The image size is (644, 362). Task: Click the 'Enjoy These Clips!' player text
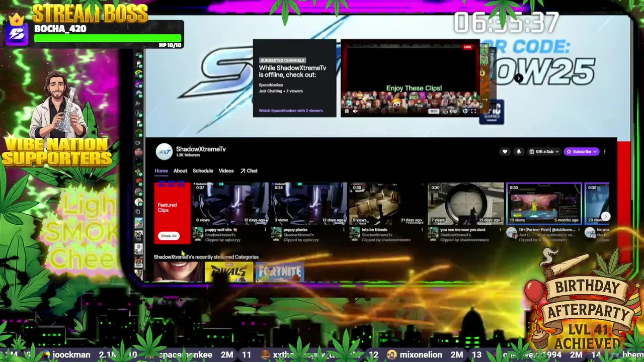pyautogui.click(x=414, y=88)
